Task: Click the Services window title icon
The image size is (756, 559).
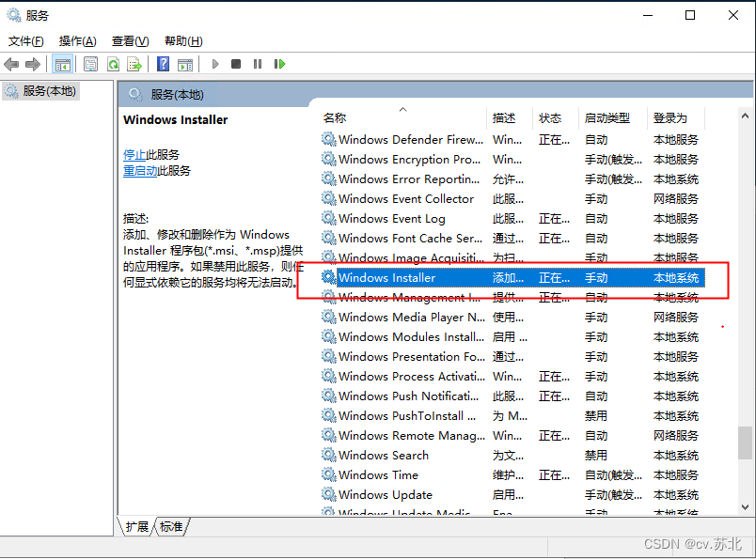Action: click(x=13, y=15)
